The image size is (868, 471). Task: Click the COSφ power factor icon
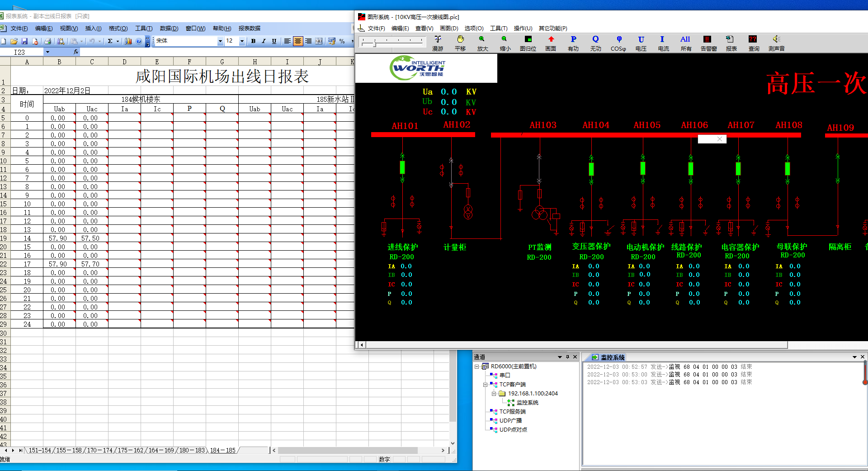pyautogui.click(x=618, y=43)
